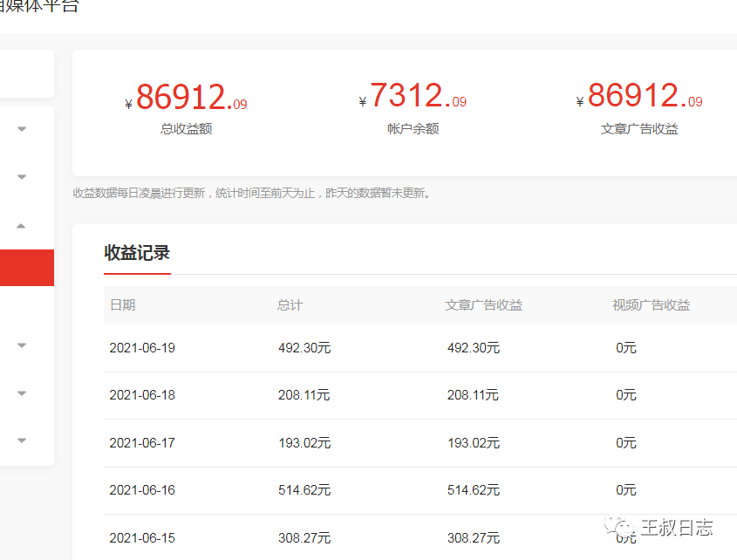Click the notice starting 收益数据每日凌晨进行更新
This screenshot has height=560, width=737.
(x=252, y=194)
